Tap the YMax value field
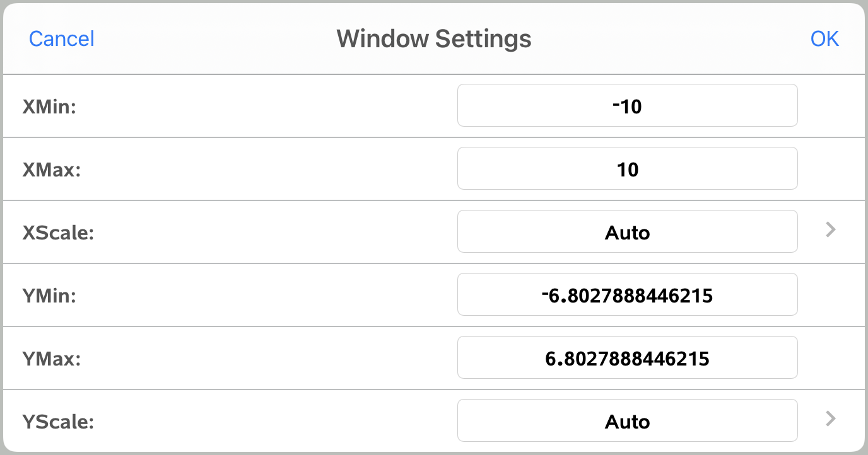 627,358
